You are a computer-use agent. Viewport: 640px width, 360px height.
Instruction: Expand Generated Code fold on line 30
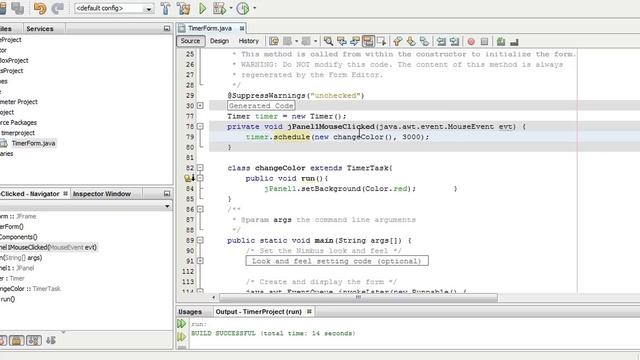click(200, 106)
